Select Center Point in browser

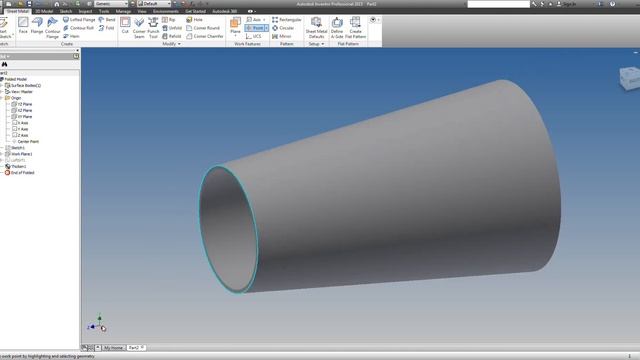pos(25,142)
